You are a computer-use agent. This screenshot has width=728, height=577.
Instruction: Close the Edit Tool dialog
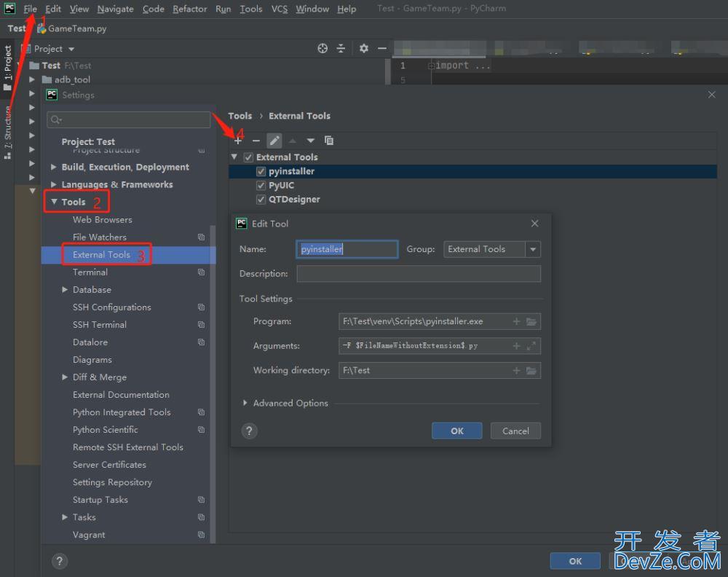(x=535, y=224)
